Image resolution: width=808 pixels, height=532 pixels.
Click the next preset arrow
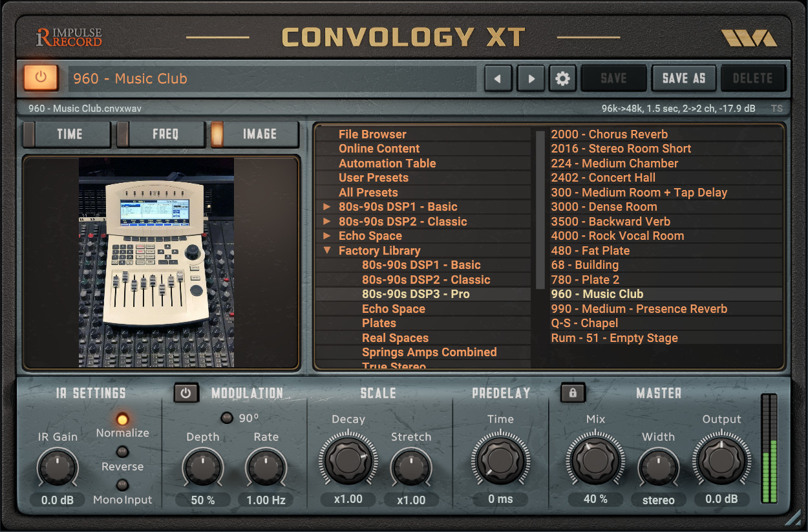point(530,78)
